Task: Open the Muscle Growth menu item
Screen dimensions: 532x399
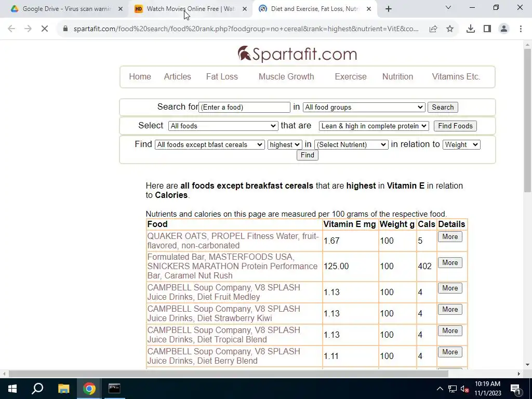Action: [286, 77]
